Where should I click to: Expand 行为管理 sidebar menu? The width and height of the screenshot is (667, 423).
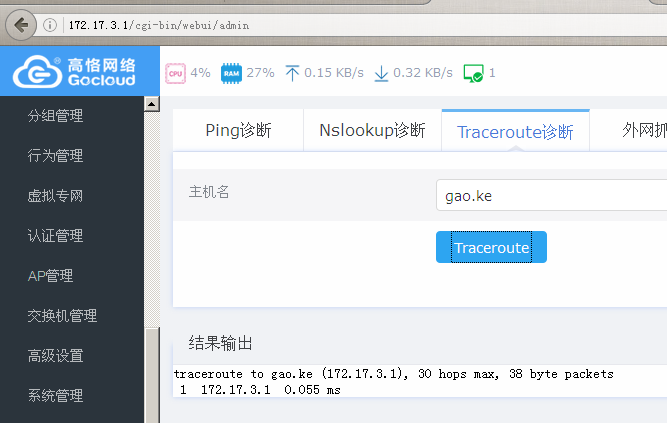click(x=55, y=156)
